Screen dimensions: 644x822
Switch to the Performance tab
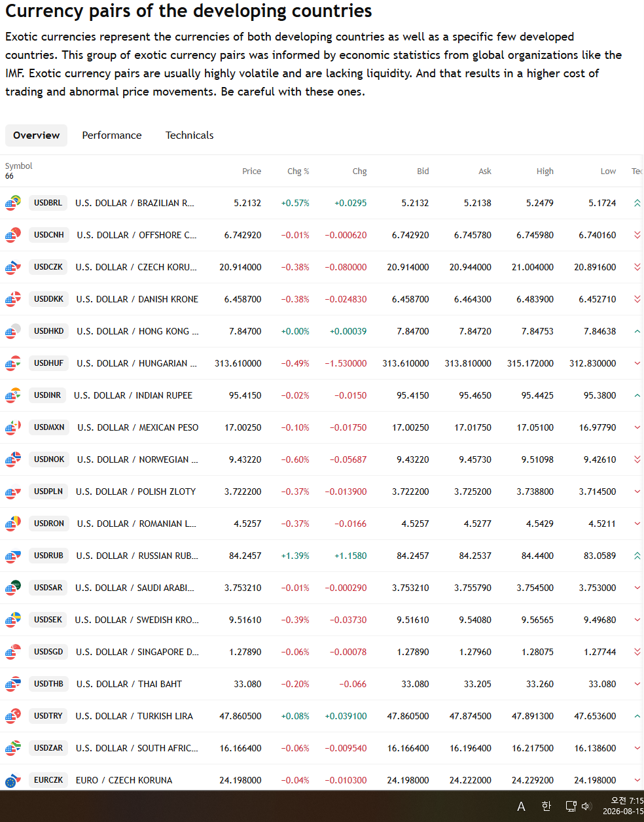112,135
